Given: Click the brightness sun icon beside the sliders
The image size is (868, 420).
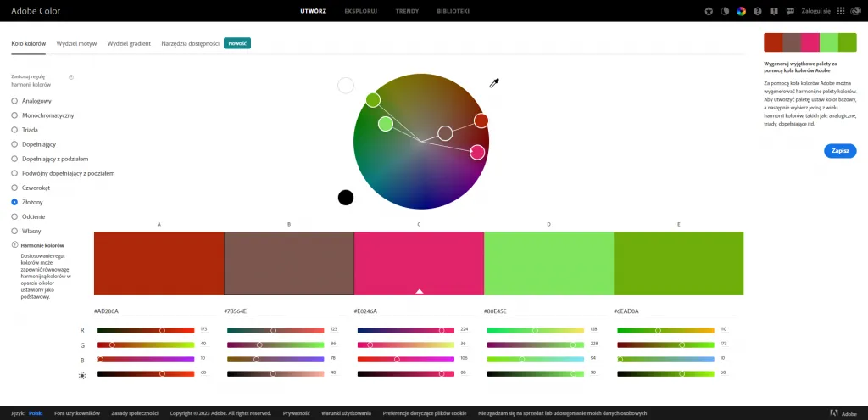Looking at the screenshot, I should tap(82, 376).
